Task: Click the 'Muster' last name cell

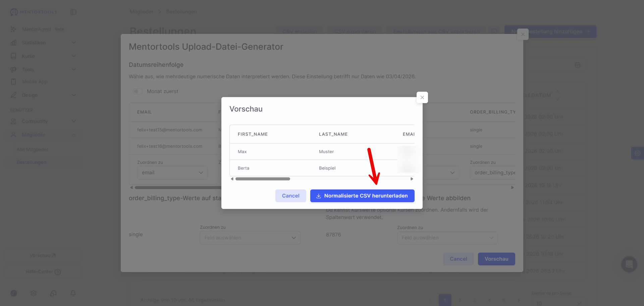Action: 326,151
